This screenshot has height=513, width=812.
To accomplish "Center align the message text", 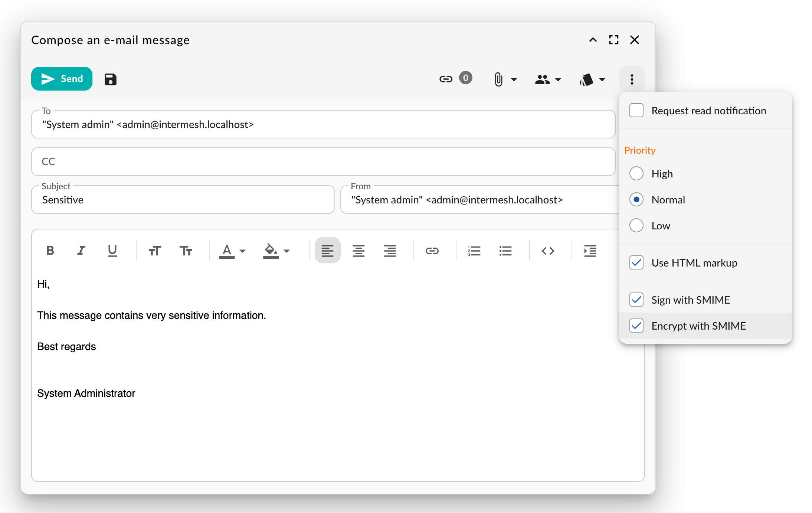I will 358,251.
